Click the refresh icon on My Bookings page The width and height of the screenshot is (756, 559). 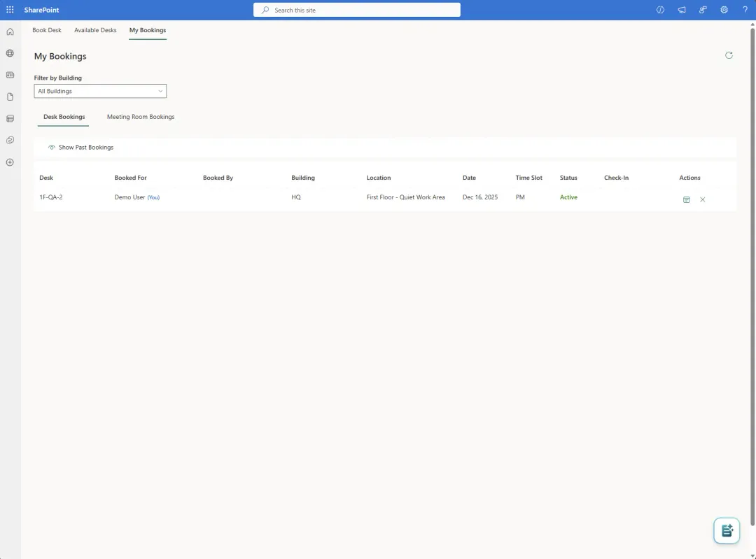coord(729,55)
